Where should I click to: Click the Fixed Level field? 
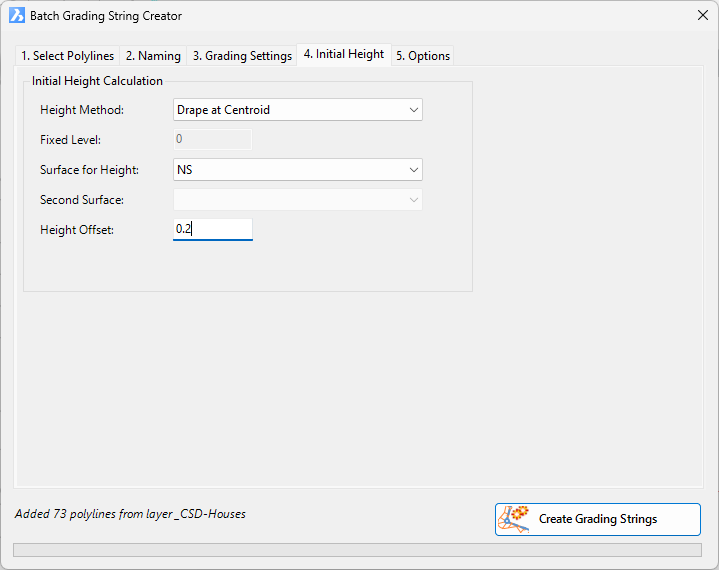[213, 139]
